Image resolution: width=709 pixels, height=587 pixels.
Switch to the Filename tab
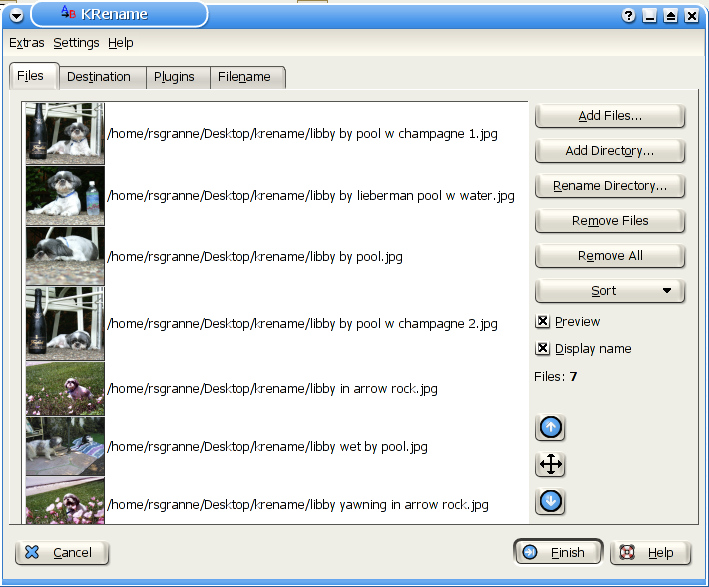[247, 77]
